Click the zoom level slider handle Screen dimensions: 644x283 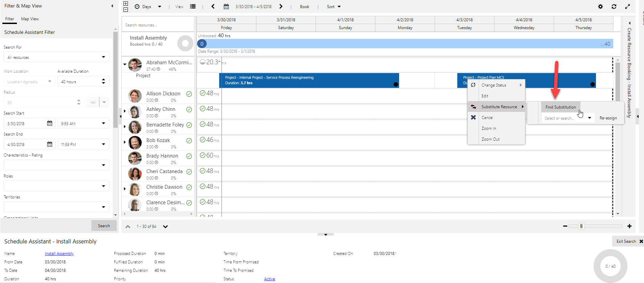coord(581,226)
